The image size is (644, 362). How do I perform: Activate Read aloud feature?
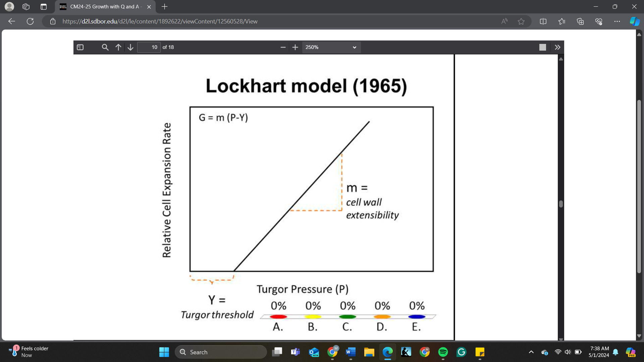[x=504, y=21]
